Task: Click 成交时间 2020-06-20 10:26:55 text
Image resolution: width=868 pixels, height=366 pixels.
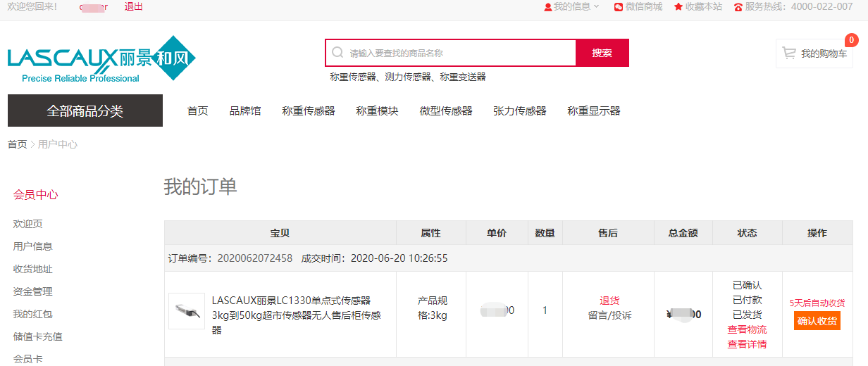Action: point(375,258)
